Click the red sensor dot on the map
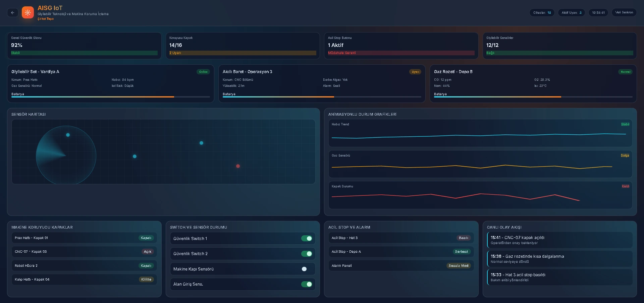 (238, 166)
